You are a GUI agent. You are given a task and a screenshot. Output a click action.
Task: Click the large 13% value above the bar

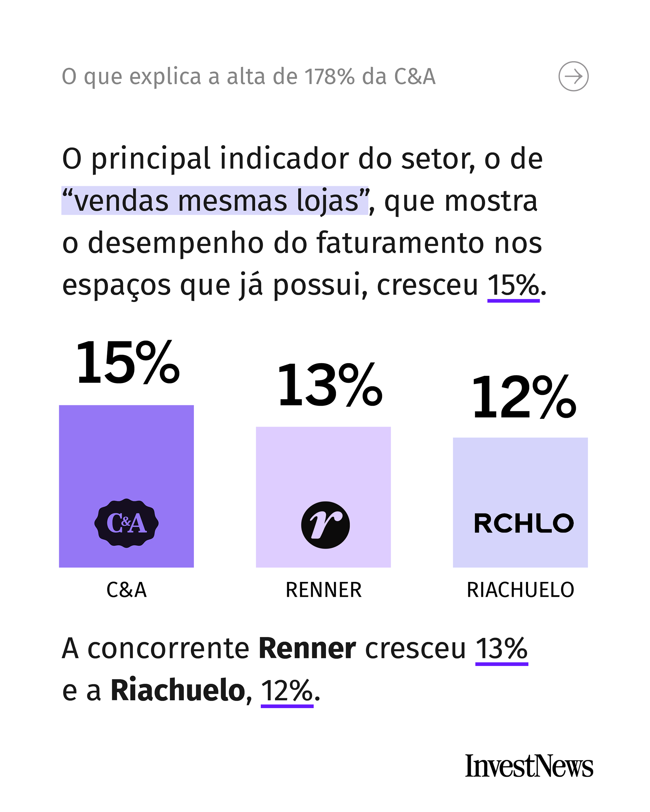point(329,385)
